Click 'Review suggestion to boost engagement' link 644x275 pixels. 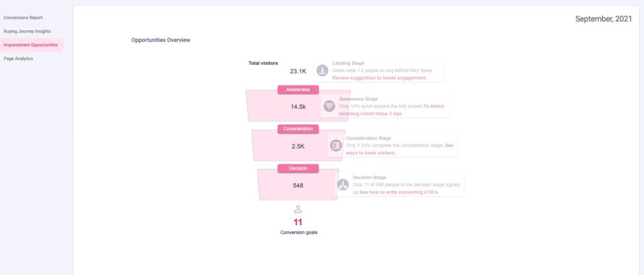pyautogui.click(x=379, y=78)
